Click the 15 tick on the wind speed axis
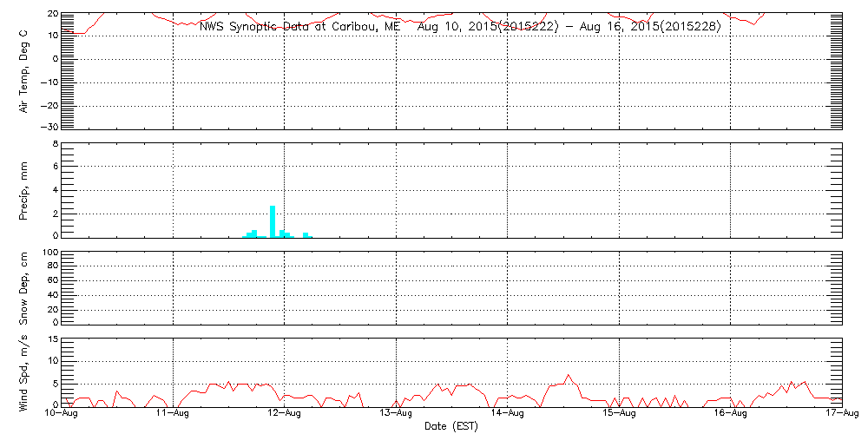The height and width of the screenshot is (434, 868). [x=51, y=339]
